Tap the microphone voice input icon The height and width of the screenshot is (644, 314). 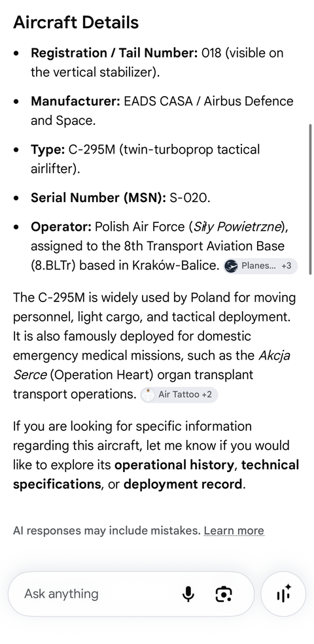(x=188, y=594)
